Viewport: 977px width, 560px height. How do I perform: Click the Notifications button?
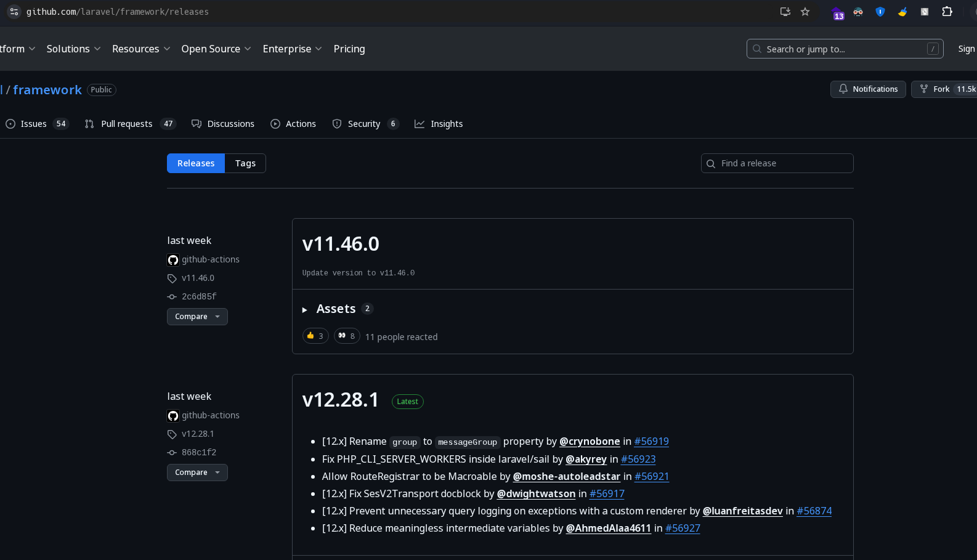[868, 89]
